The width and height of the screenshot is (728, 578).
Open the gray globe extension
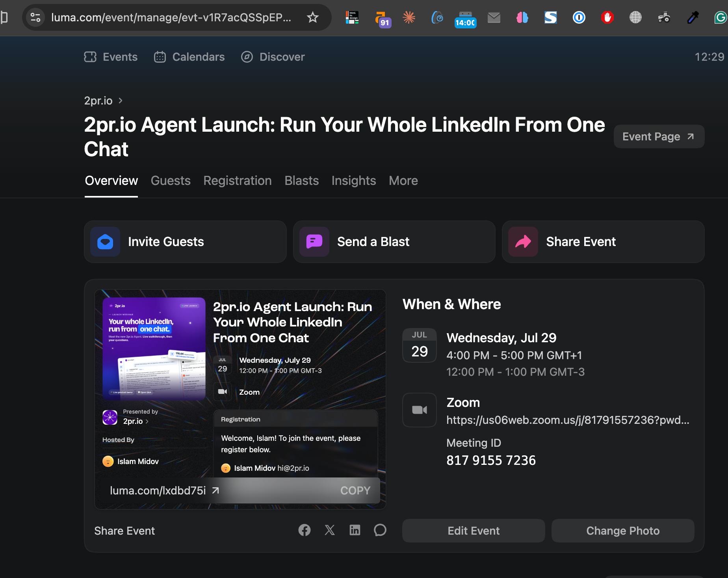(x=636, y=17)
